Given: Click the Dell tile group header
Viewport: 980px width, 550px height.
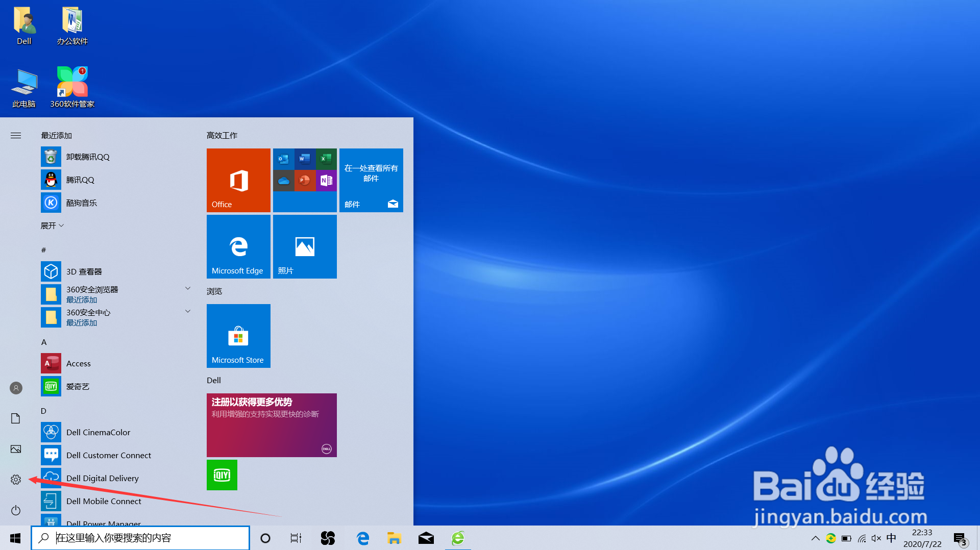Looking at the screenshot, I should [214, 380].
